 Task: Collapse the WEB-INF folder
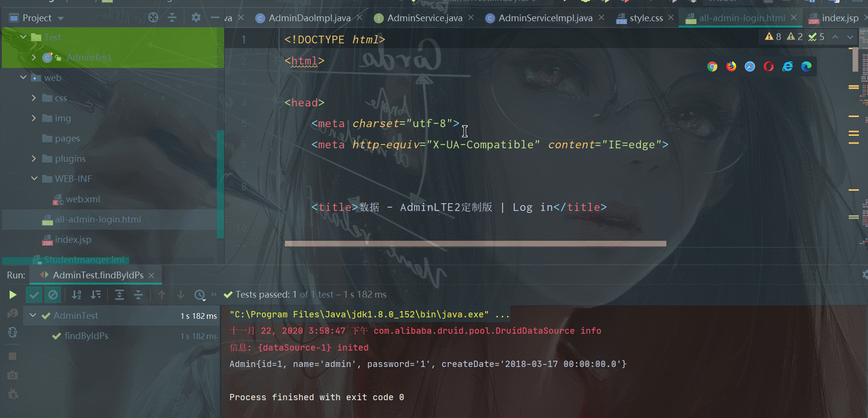pos(34,178)
